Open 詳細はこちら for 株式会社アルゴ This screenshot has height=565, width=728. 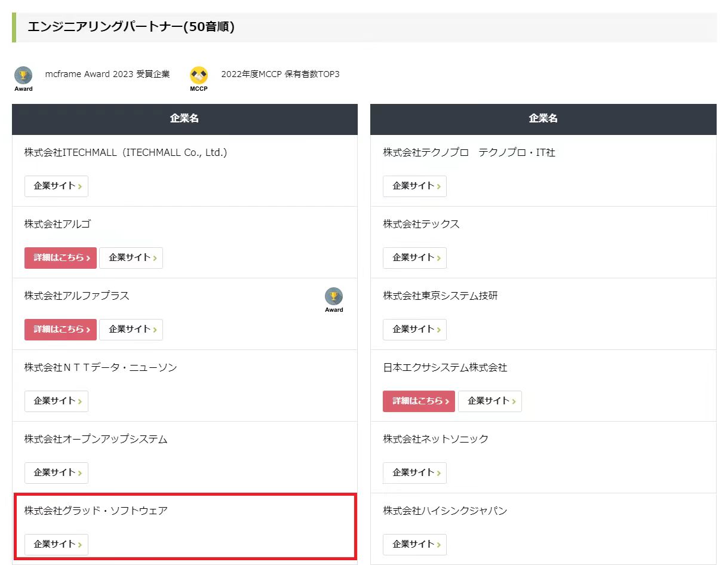coord(60,258)
